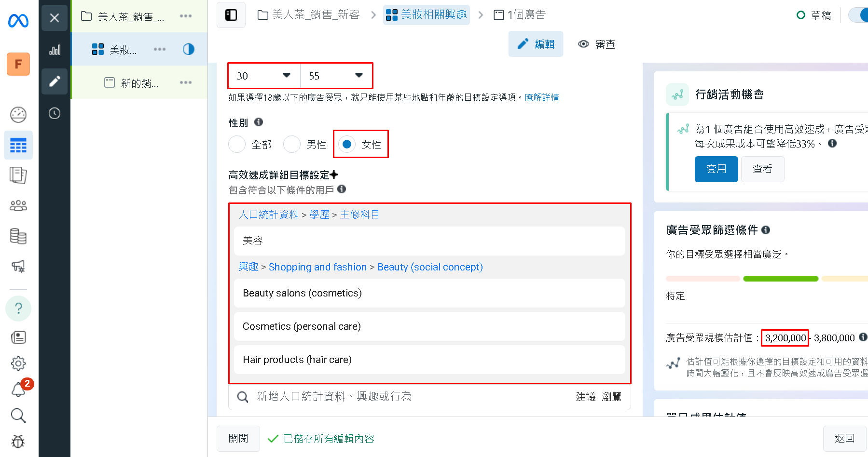
Task: Open account overview gauge icon
Action: (x=18, y=115)
